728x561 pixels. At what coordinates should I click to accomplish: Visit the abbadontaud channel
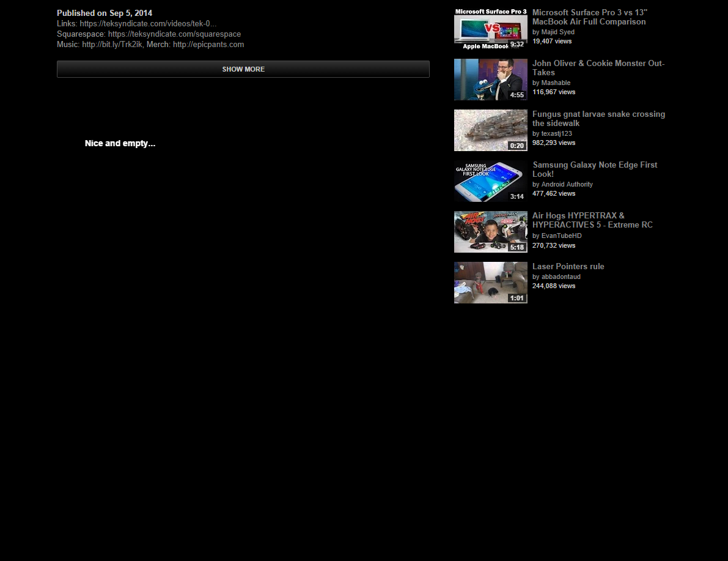point(561,277)
